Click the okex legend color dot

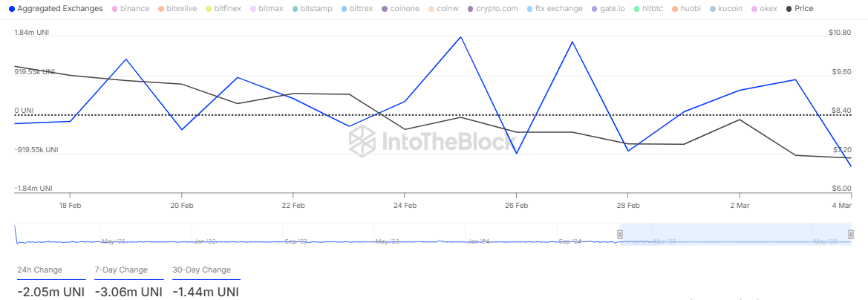[x=754, y=9]
